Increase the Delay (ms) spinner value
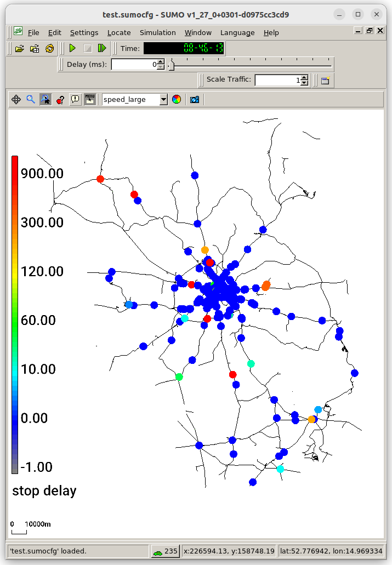This screenshot has width=392, height=565. [x=161, y=62]
